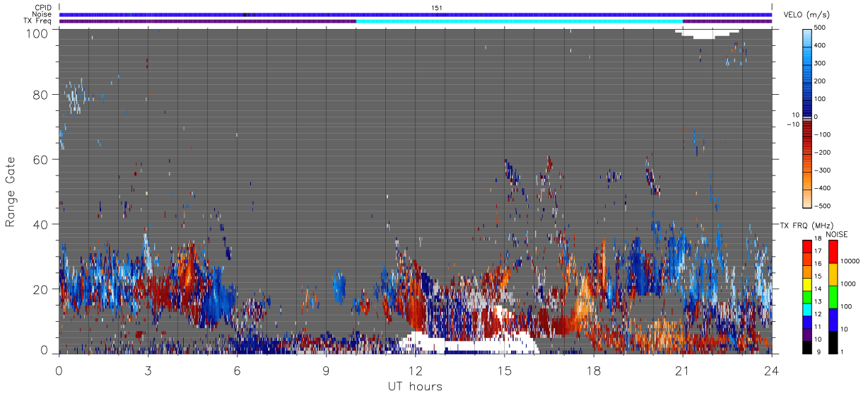
Task: Click the -100 label on velocity scale
Action: tap(822, 134)
